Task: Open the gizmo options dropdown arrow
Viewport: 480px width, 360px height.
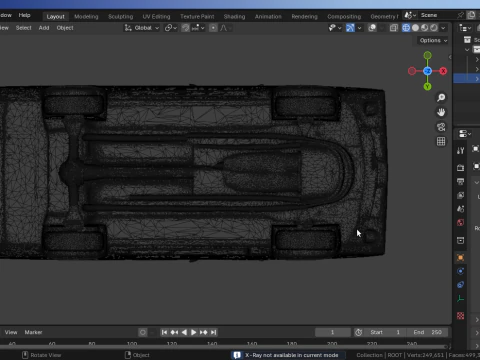Action: coord(359,28)
